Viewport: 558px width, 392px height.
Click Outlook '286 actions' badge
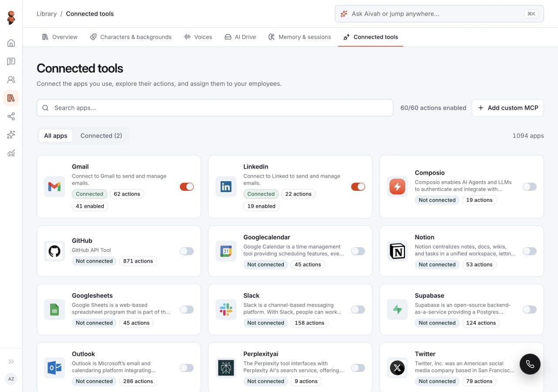(138, 381)
